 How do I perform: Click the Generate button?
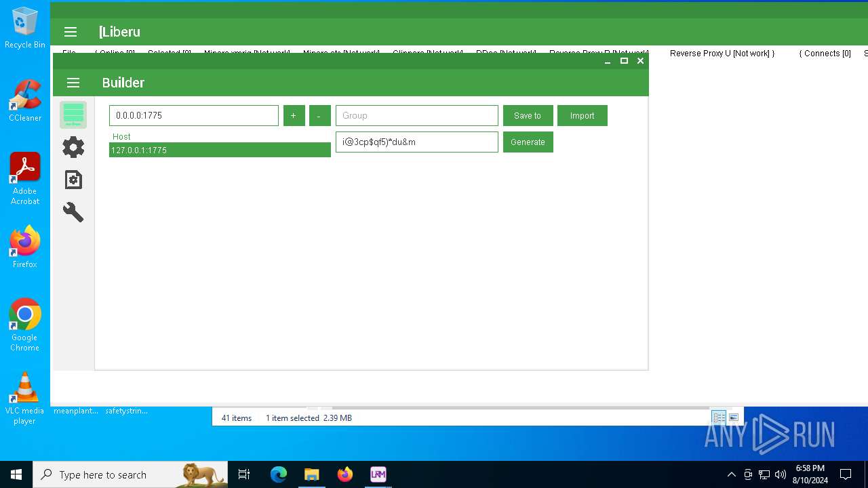coord(528,142)
